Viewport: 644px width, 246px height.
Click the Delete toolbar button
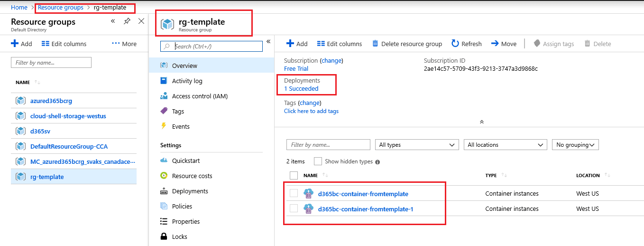click(598, 44)
